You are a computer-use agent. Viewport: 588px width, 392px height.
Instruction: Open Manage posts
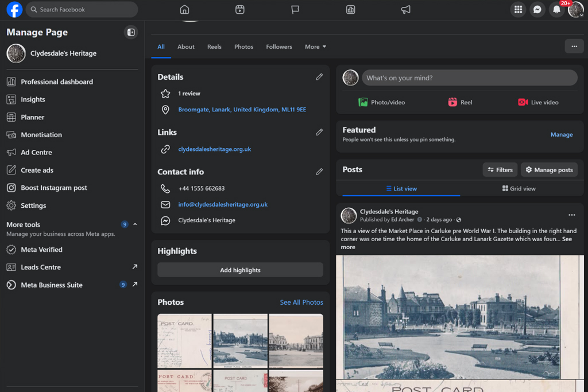pyautogui.click(x=549, y=170)
